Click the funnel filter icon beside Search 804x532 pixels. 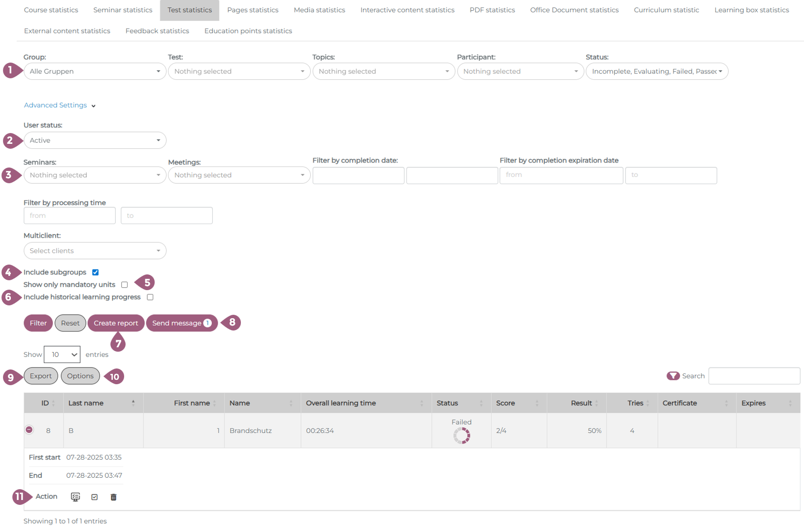pyautogui.click(x=673, y=376)
